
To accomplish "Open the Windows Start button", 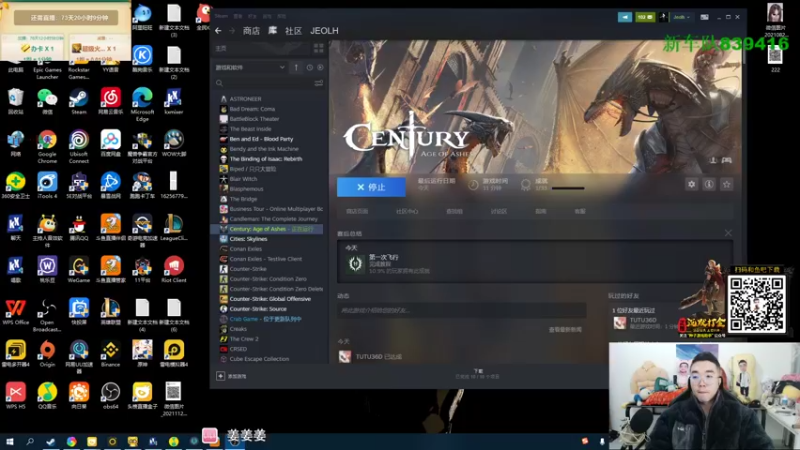I will [9, 441].
